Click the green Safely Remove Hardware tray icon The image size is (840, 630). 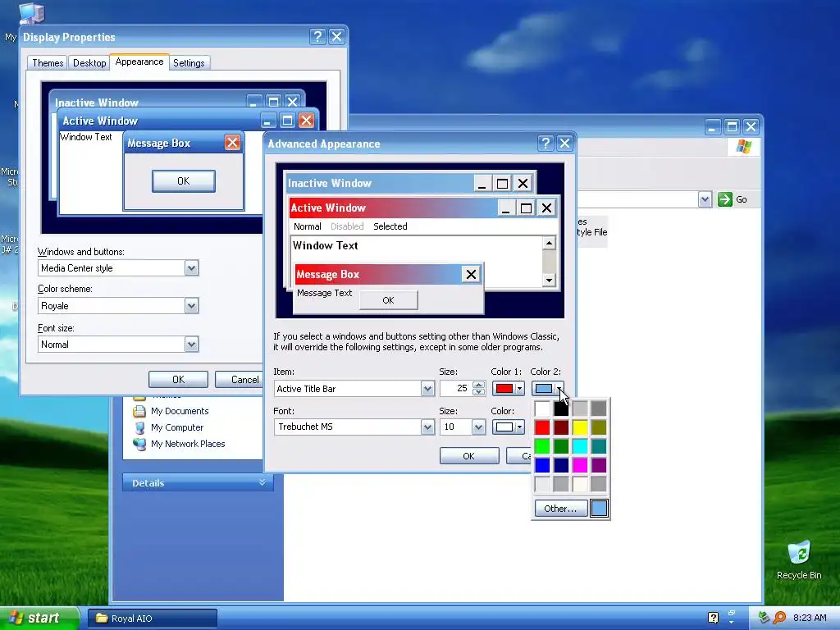tap(764, 618)
